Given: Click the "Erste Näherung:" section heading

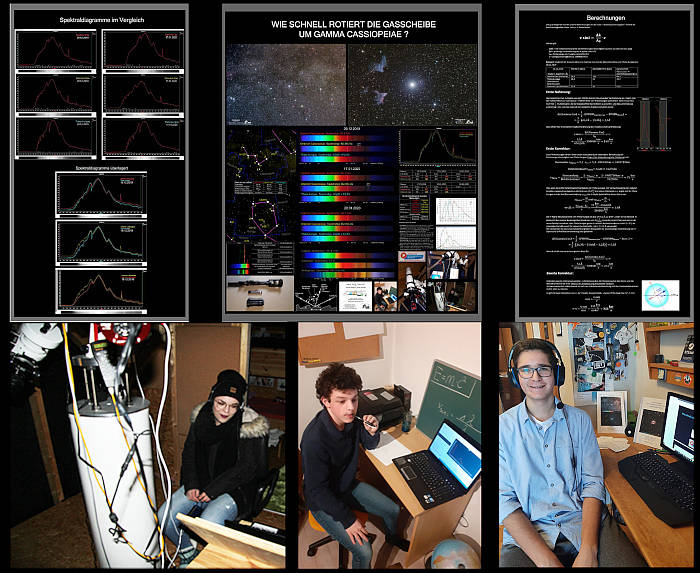Looking at the screenshot, I should (558, 92).
